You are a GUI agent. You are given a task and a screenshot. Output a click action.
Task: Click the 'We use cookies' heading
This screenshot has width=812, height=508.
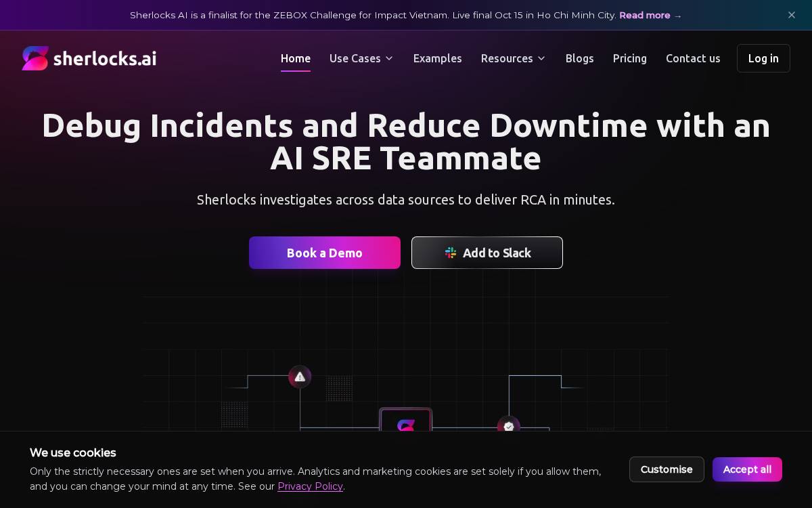pyautogui.click(x=73, y=452)
